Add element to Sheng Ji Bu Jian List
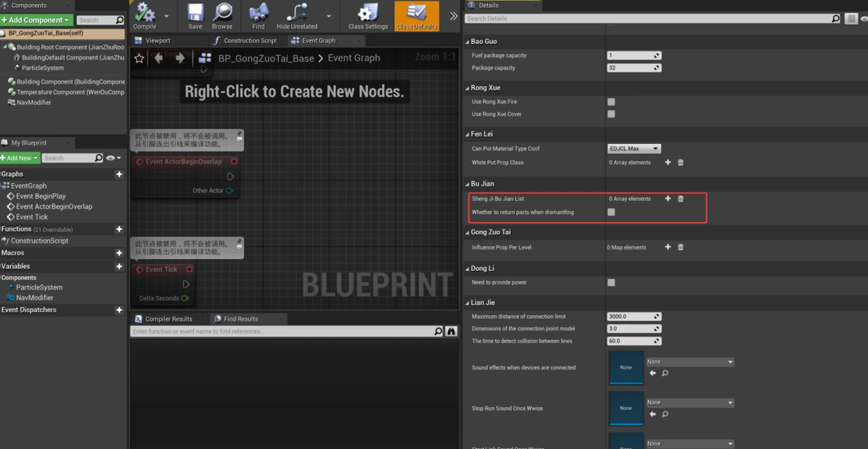The image size is (868, 449). tap(668, 199)
